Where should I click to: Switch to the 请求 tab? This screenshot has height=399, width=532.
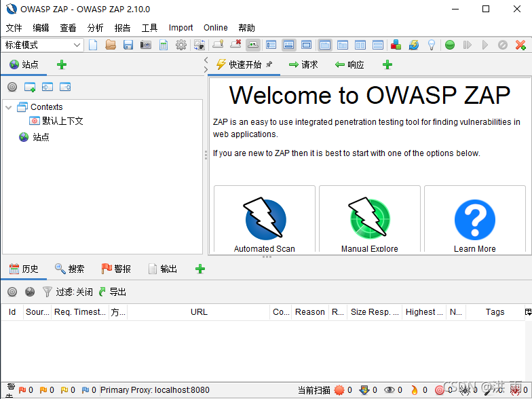(303, 64)
